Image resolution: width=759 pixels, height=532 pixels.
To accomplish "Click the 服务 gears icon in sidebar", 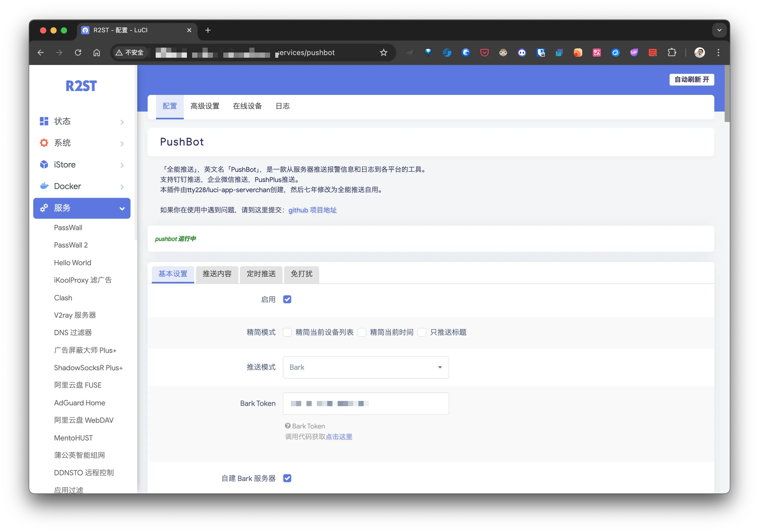I will (x=44, y=208).
